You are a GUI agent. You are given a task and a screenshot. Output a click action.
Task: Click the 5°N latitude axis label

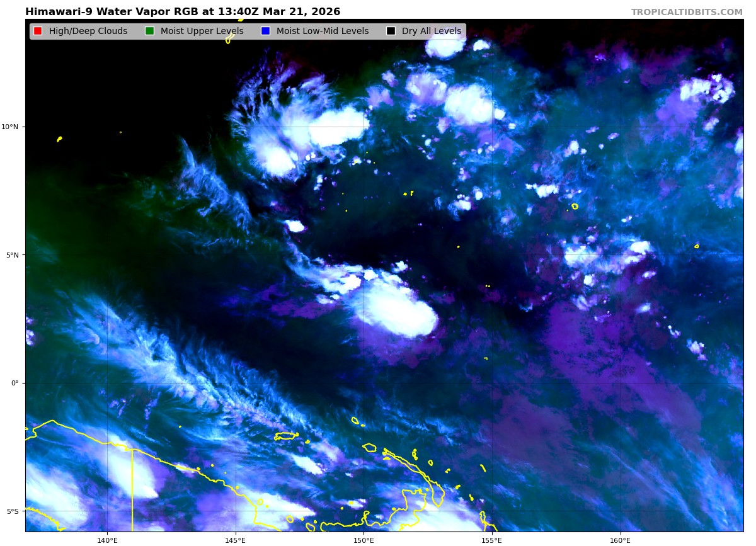click(x=11, y=255)
